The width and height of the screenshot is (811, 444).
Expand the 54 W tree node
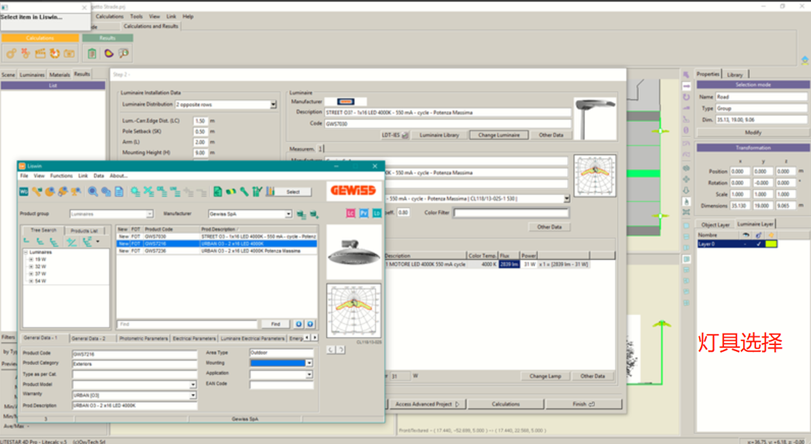(x=31, y=281)
